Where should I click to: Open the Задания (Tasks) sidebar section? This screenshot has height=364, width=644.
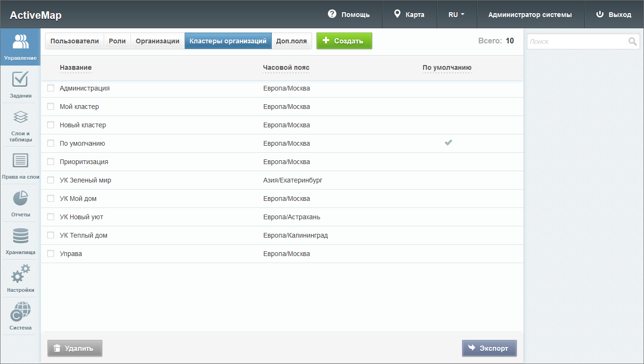click(x=20, y=84)
